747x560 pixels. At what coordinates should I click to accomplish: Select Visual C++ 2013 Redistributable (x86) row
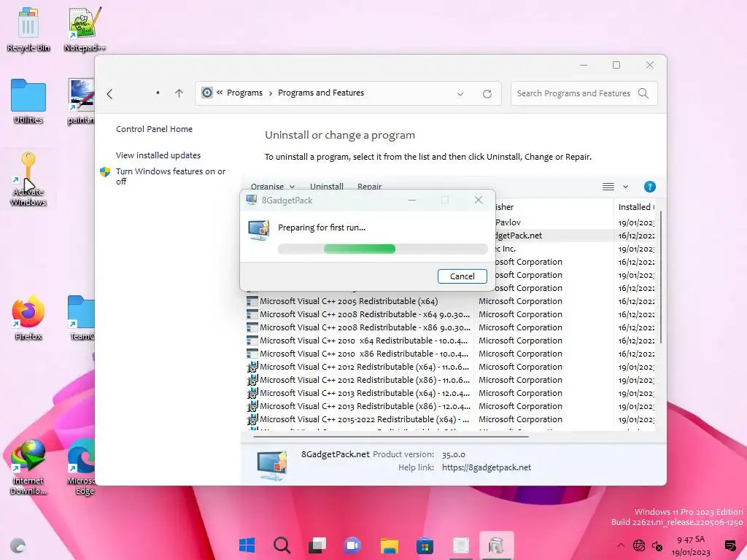[357, 405]
